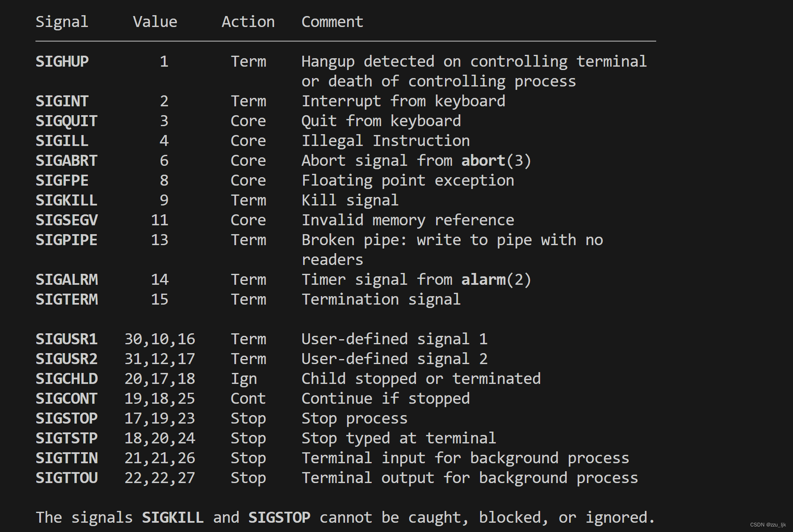793x532 pixels.
Task: Select the SIGHUP signal name
Action: [x=62, y=62]
